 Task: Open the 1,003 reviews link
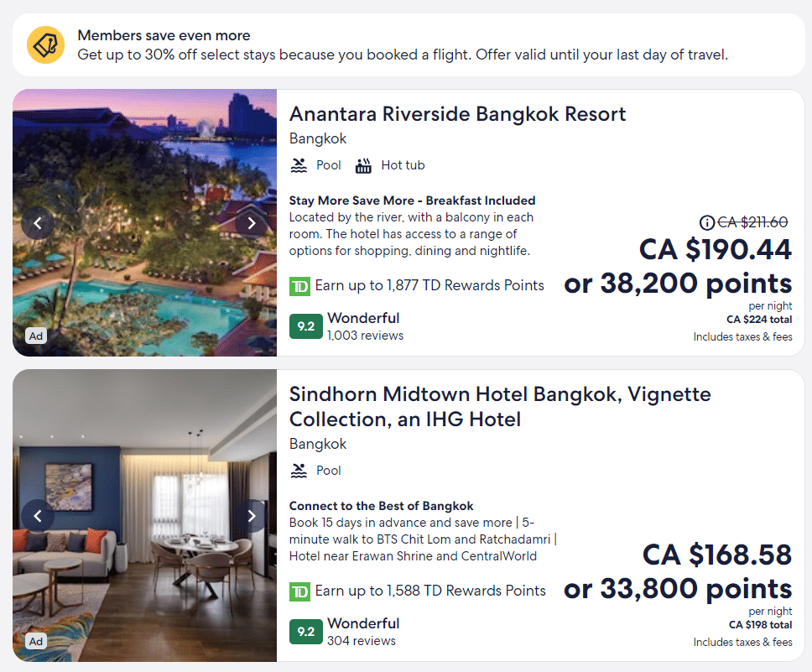point(365,336)
